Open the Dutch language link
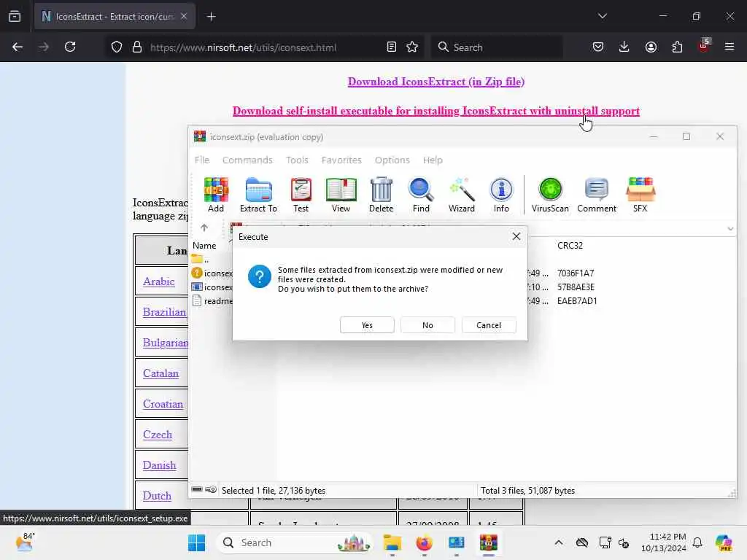 (x=157, y=496)
